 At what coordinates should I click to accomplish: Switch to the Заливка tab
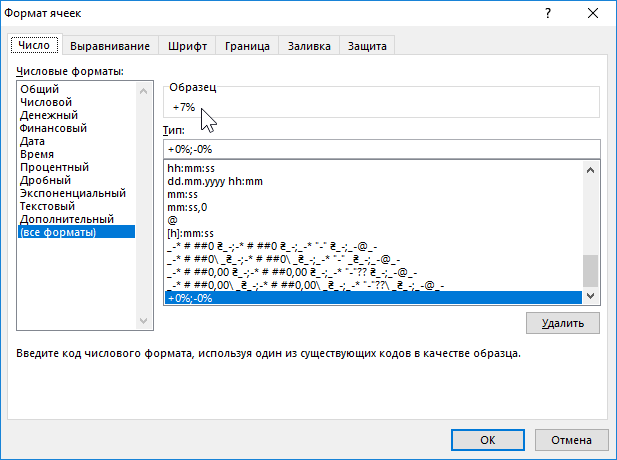tap(309, 46)
